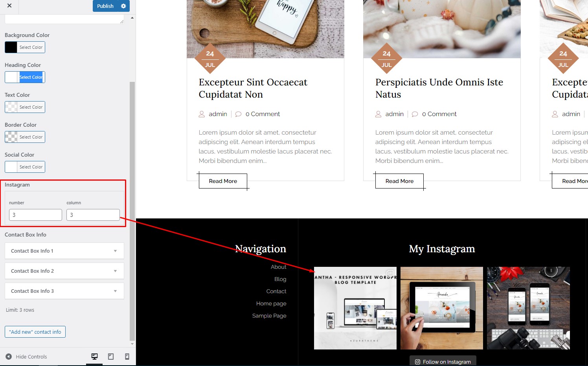The width and height of the screenshot is (588, 366).
Task: Expand Contact Box Info 1 dropdown arrow
Action: coord(115,251)
